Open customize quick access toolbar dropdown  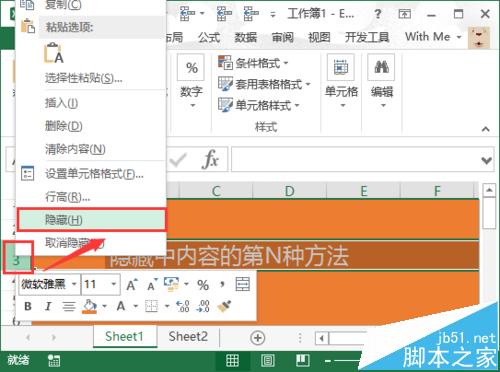273,15
